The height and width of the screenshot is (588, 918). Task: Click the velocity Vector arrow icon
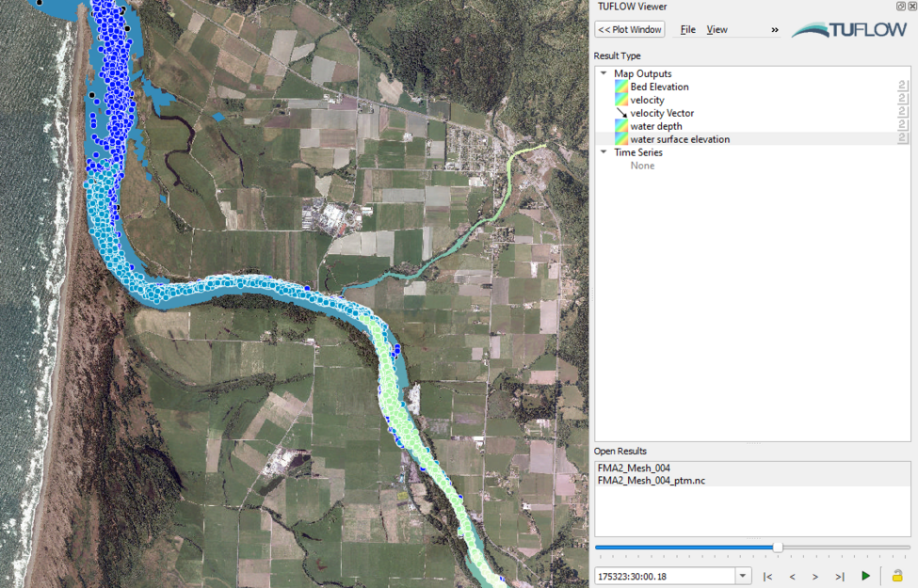tap(621, 113)
